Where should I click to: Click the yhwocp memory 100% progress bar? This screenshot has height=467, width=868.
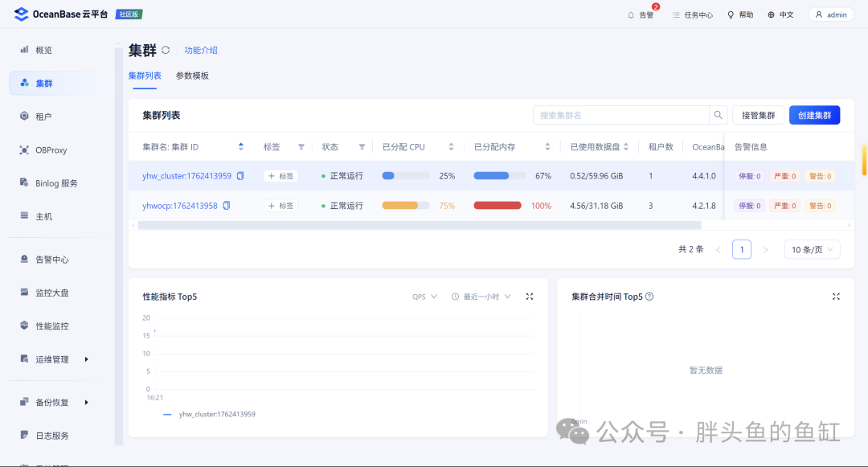[497, 206]
